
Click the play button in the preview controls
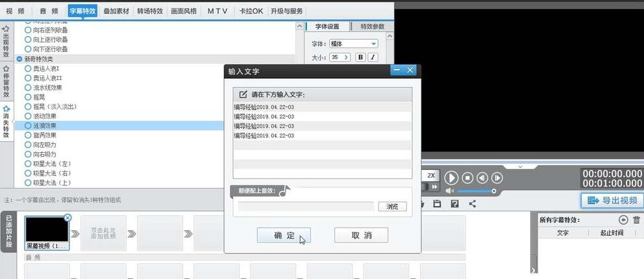click(x=451, y=178)
